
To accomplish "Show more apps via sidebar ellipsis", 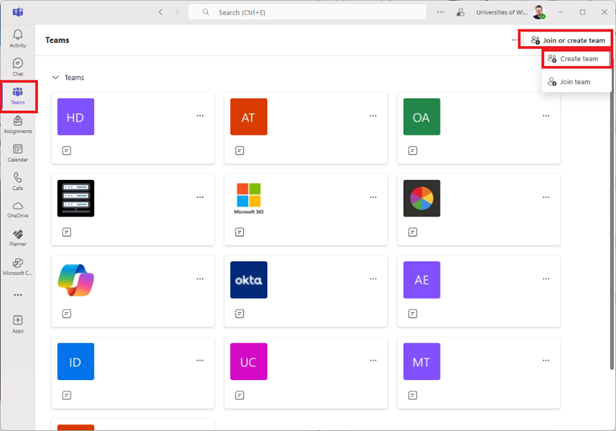I will pos(18,295).
